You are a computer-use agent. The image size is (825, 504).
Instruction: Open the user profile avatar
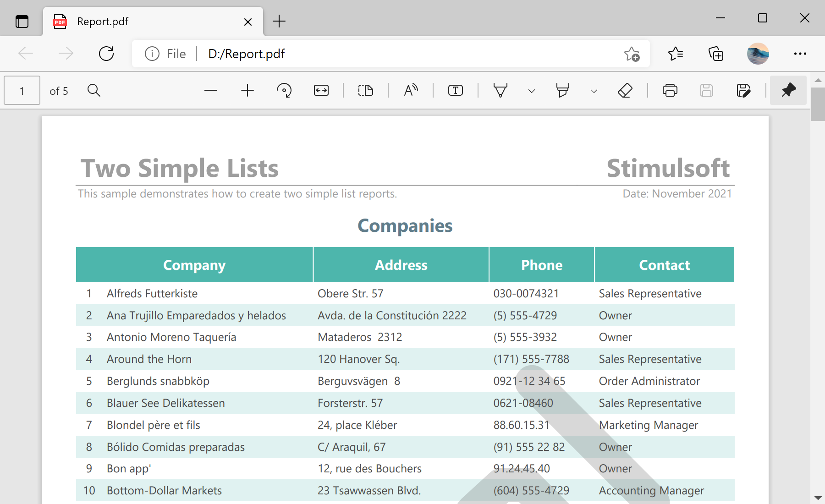(x=758, y=54)
